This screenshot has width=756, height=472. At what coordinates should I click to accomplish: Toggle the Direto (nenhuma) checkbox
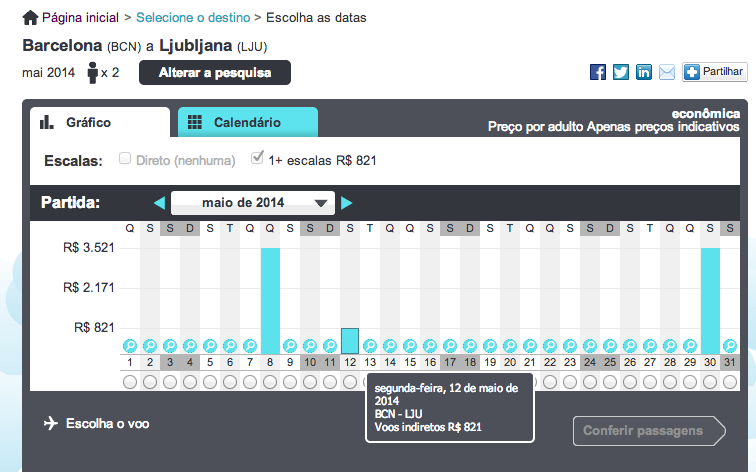click(125, 158)
